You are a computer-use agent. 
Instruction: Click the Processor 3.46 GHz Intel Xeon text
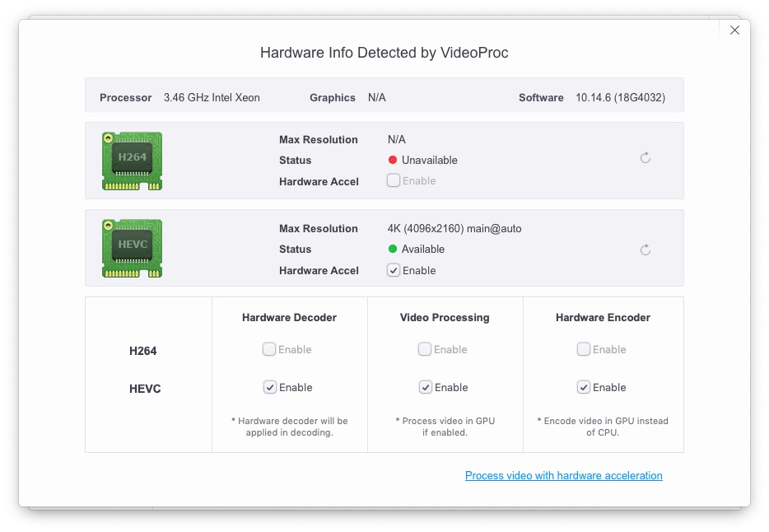coord(212,97)
